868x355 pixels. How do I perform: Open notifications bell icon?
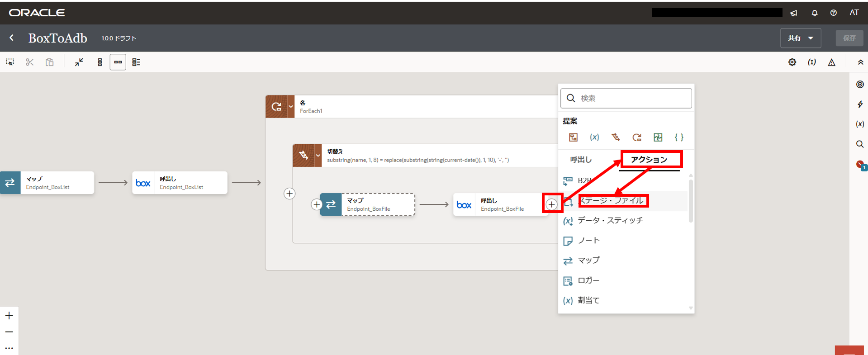click(x=815, y=13)
